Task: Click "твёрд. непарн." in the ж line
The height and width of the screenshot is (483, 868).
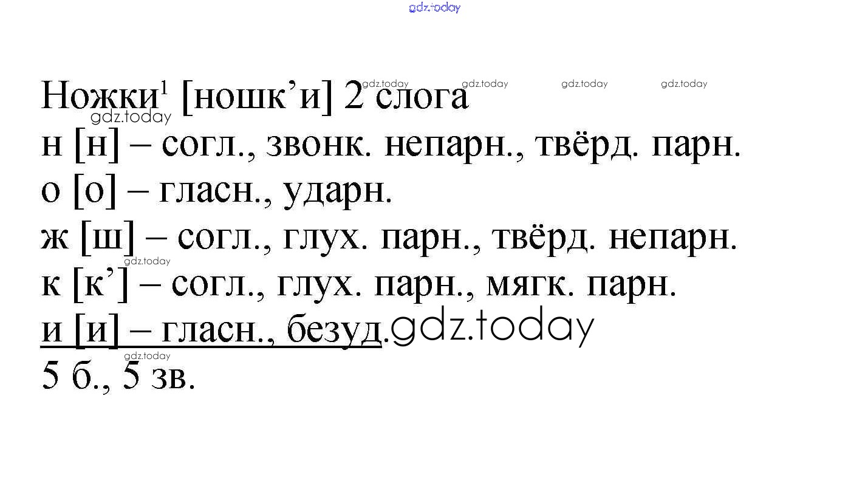Action: [613, 238]
